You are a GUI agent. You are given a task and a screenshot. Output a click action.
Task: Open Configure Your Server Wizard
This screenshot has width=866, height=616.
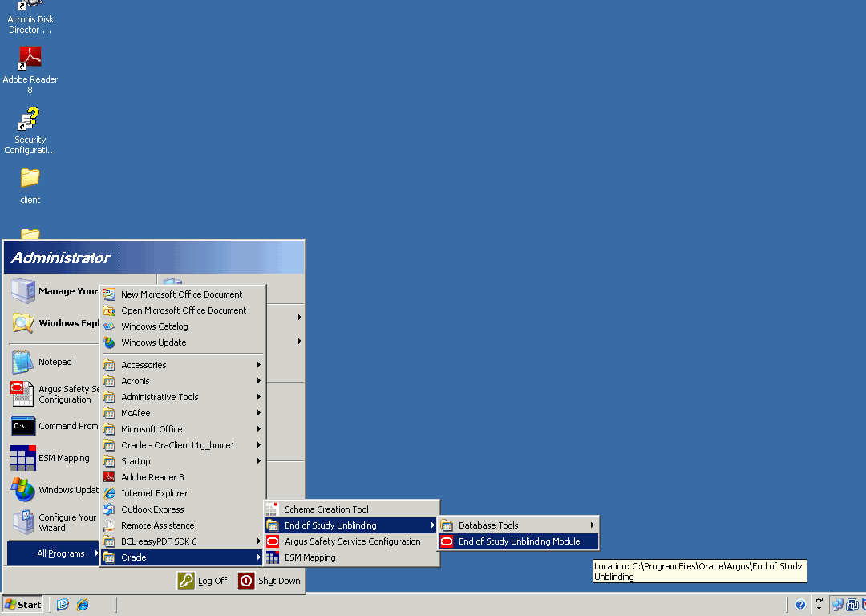(x=55, y=522)
